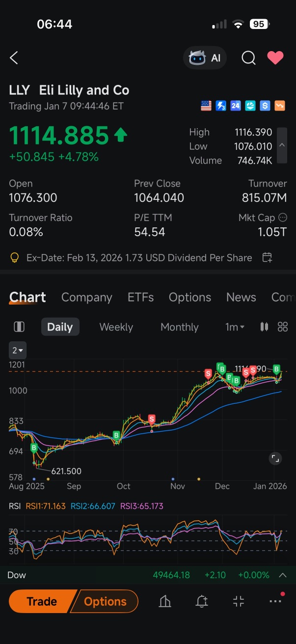296x644 pixels.
Task: Select the Monthly chart interval
Action: click(180, 327)
